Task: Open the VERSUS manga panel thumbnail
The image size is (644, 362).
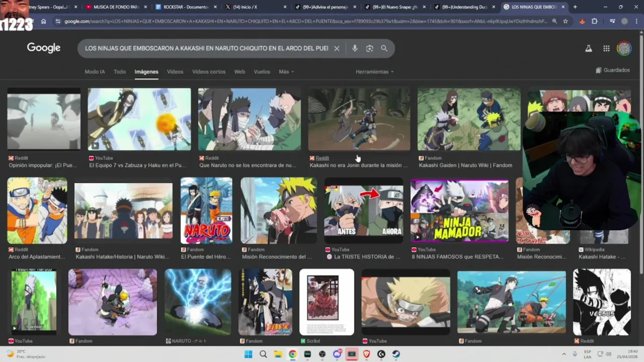Action: pos(602,302)
